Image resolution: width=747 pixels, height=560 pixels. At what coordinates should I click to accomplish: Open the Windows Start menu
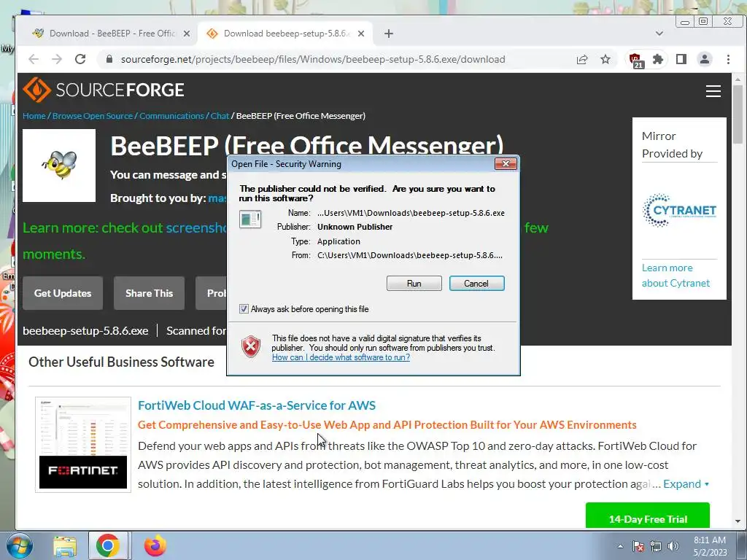pyautogui.click(x=19, y=545)
